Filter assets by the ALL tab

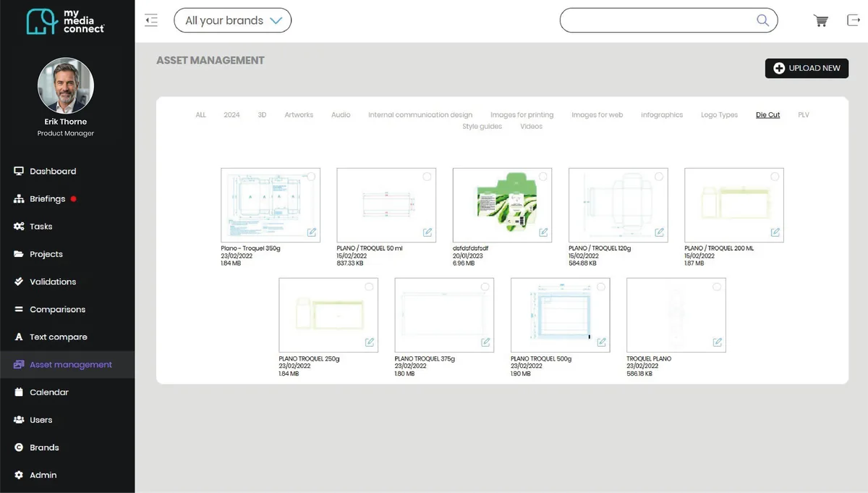[x=200, y=115]
